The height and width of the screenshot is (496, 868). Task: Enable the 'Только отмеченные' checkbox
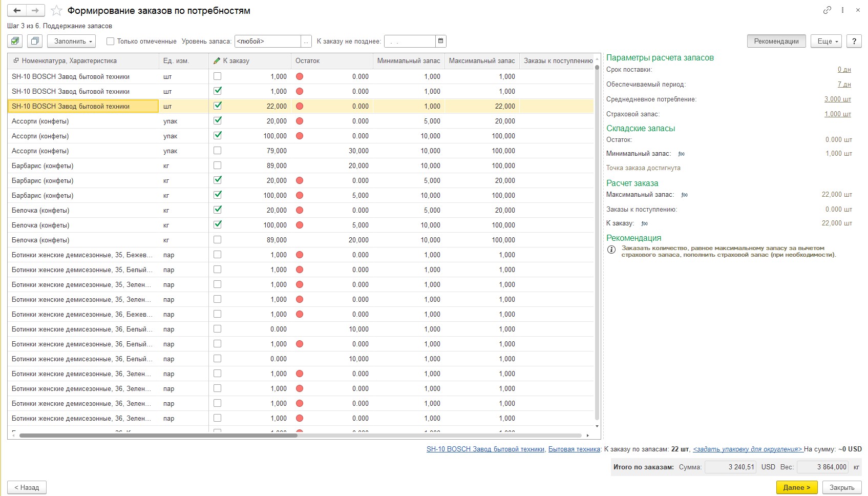tap(110, 41)
